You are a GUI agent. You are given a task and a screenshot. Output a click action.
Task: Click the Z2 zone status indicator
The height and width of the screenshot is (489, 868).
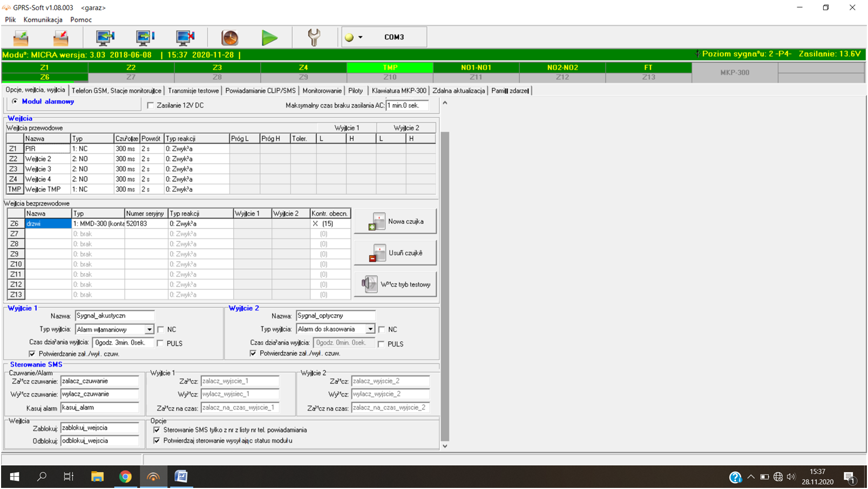coord(131,67)
